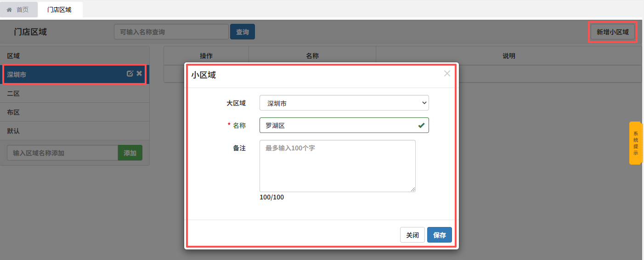Click the 新增小区域 button
The image size is (644, 260).
[613, 32]
